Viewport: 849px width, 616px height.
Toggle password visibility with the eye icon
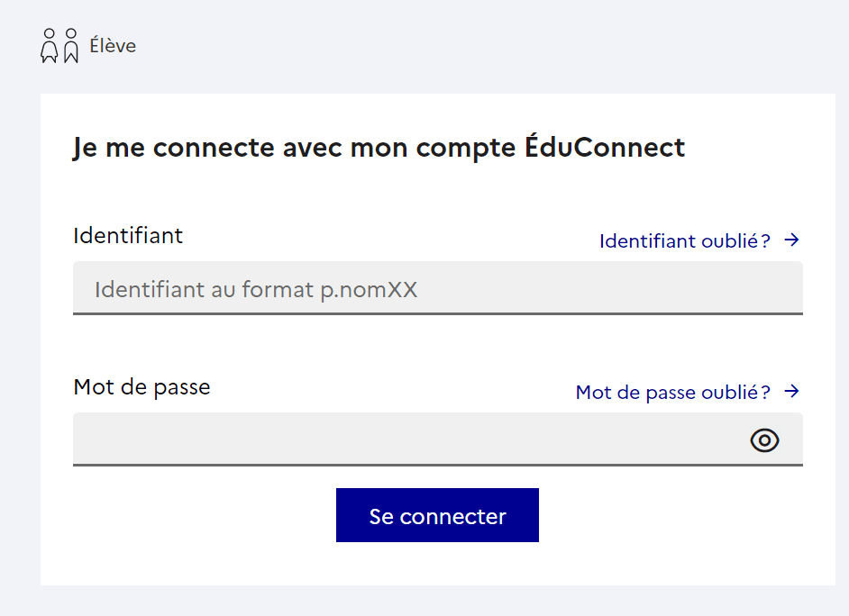point(764,439)
